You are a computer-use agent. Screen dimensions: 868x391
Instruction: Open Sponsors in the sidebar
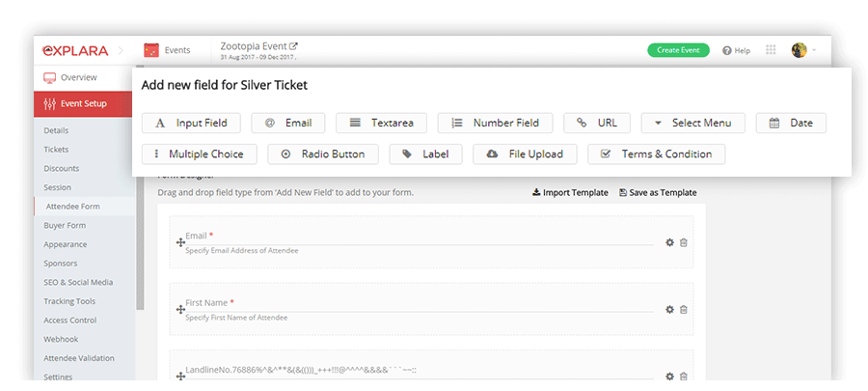pyautogui.click(x=61, y=263)
